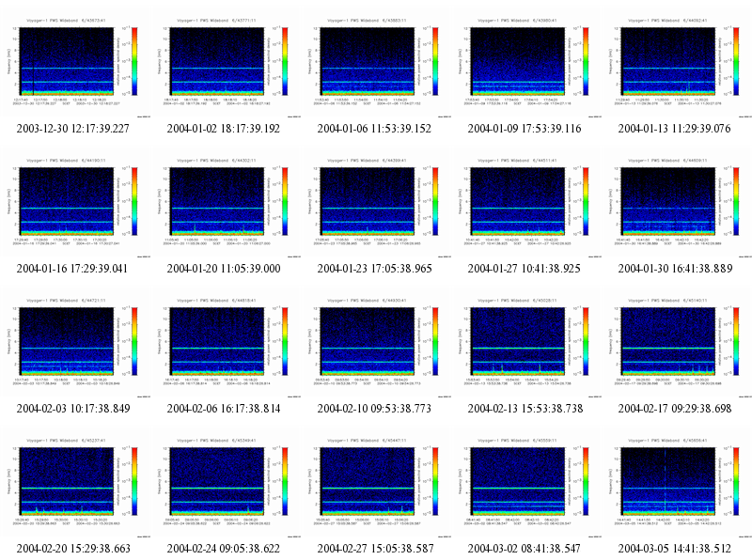This screenshot has width=752, height=560.
Task: Click the caption text 2004-03-02 08:41:38.547
Action: (525, 549)
